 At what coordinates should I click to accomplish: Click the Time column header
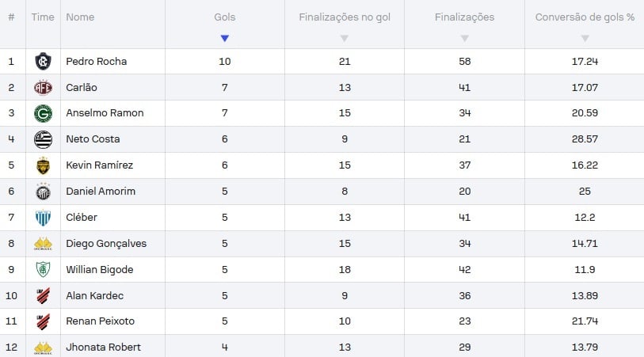[43, 17]
